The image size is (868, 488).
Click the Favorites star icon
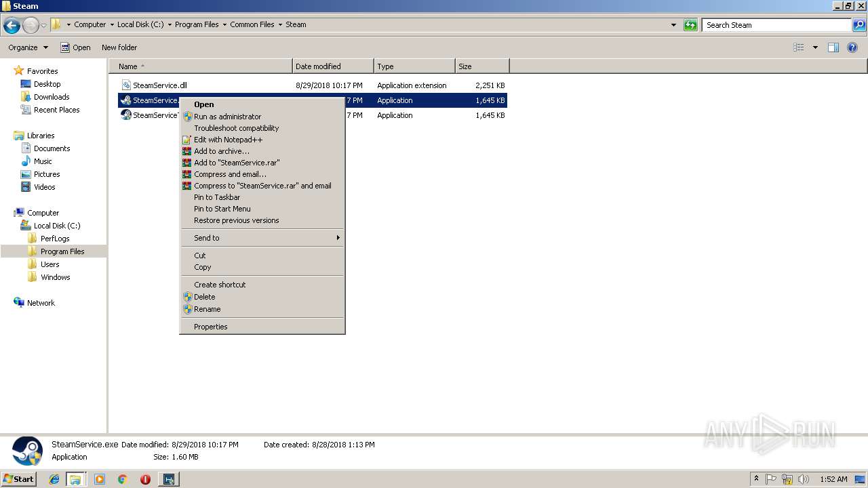tap(19, 70)
